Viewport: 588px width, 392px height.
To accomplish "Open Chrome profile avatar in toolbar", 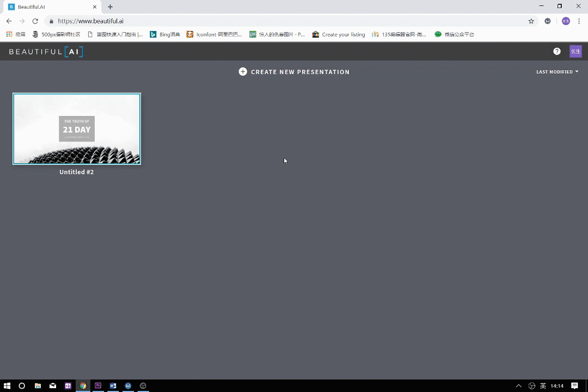I will point(566,21).
